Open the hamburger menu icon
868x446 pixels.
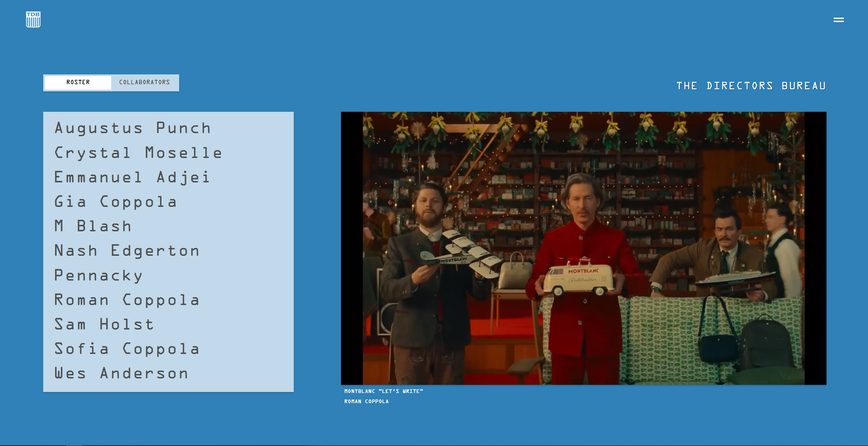(x=838, y=20)
